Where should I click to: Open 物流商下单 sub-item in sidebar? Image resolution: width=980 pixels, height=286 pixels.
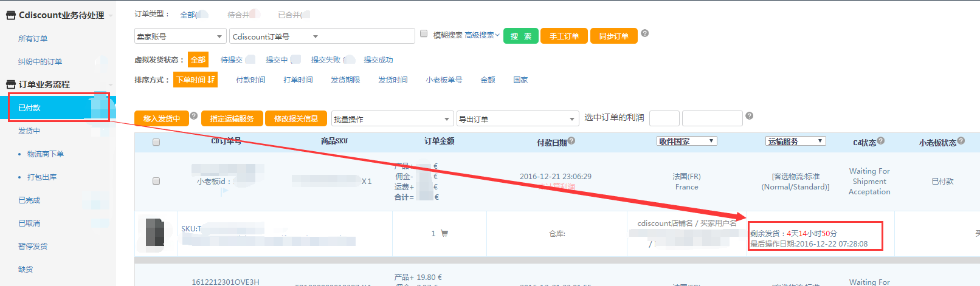(46, 154)
